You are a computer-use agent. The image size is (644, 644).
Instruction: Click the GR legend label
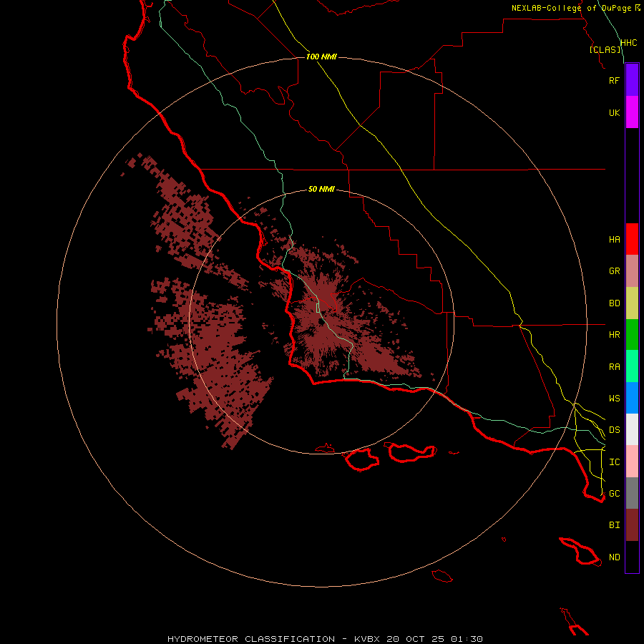614,271
